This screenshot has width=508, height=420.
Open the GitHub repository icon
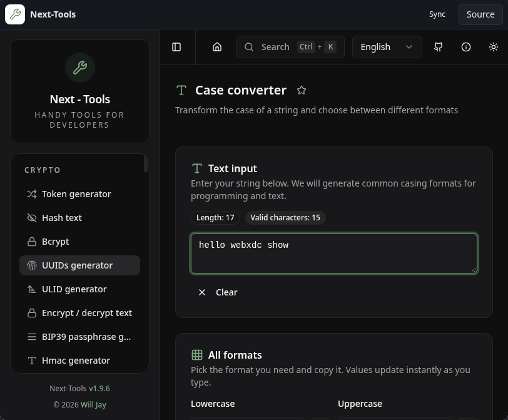[439, 47]
